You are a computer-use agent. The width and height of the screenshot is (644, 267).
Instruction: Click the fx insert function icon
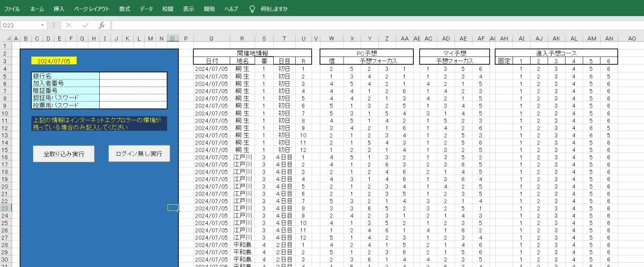pyautogui.click(x=101, y=25)
